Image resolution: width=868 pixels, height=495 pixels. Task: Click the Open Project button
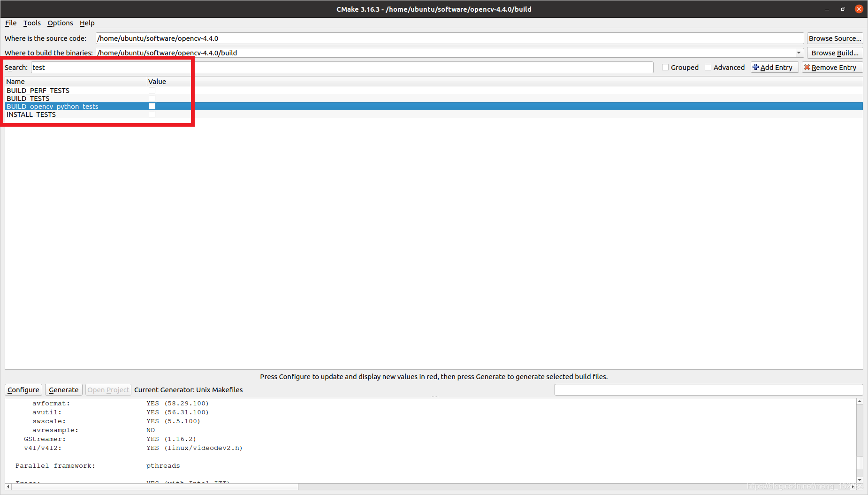coord(108,390)
